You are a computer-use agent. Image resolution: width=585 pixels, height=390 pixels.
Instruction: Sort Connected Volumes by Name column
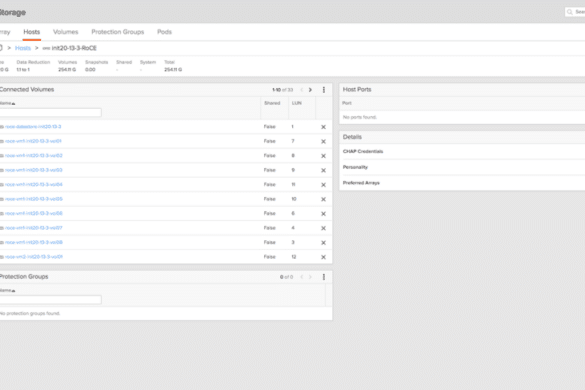pos(7,103)
